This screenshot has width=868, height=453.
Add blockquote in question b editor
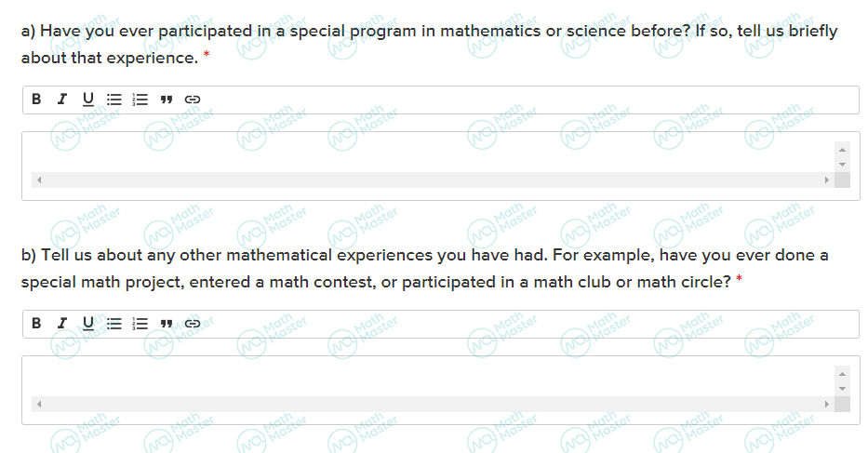(x=167, y=324)
